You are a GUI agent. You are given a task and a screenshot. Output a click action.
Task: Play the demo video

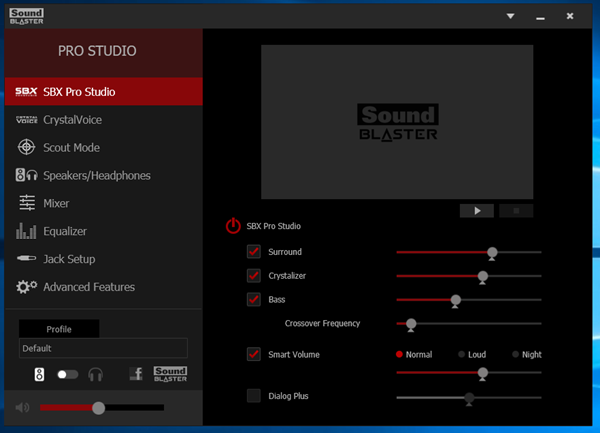[477, 211]
